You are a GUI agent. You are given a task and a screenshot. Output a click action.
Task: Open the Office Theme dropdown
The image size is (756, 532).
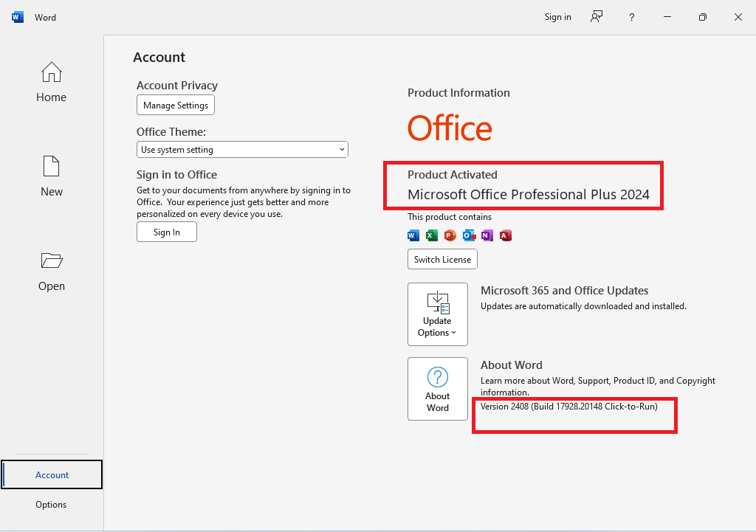(242, 149)
